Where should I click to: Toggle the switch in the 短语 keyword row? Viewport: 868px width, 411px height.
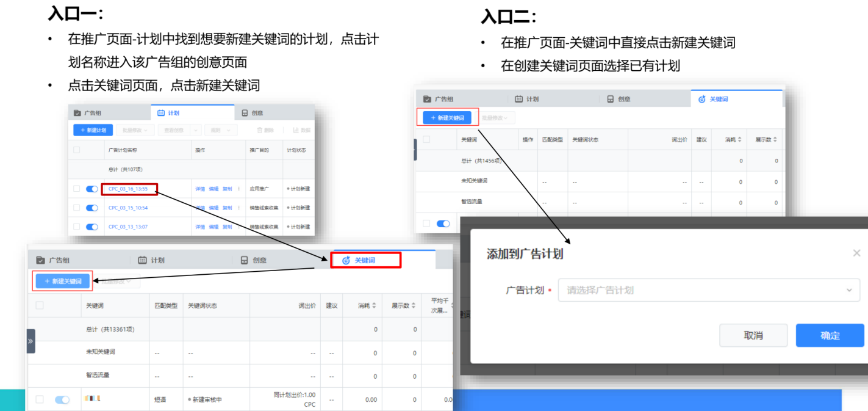point(62,399)
